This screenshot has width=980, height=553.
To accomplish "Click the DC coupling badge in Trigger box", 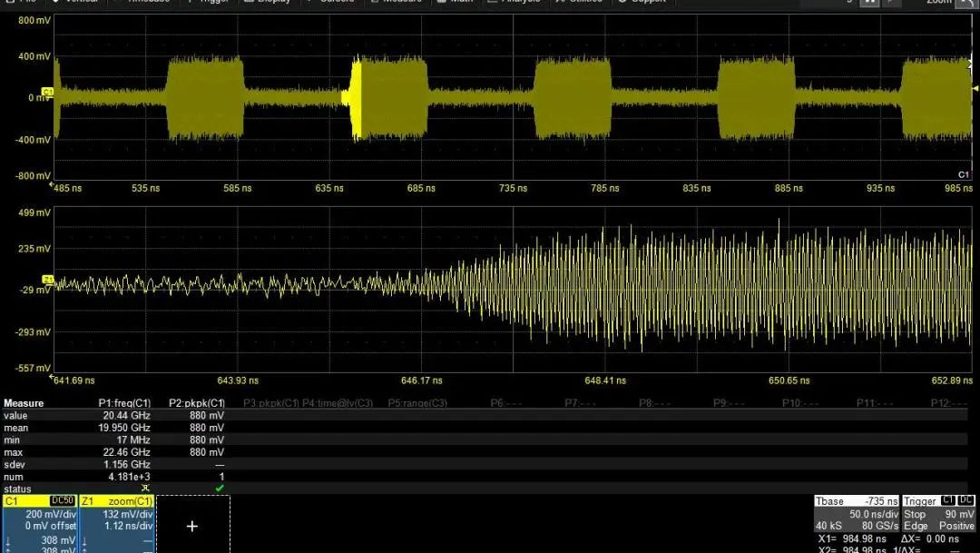I will point(965,501).
